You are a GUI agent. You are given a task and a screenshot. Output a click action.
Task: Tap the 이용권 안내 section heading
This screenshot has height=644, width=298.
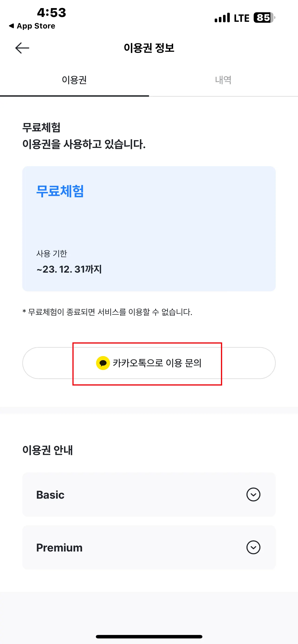pyautogui.click(x=48, y=450)
